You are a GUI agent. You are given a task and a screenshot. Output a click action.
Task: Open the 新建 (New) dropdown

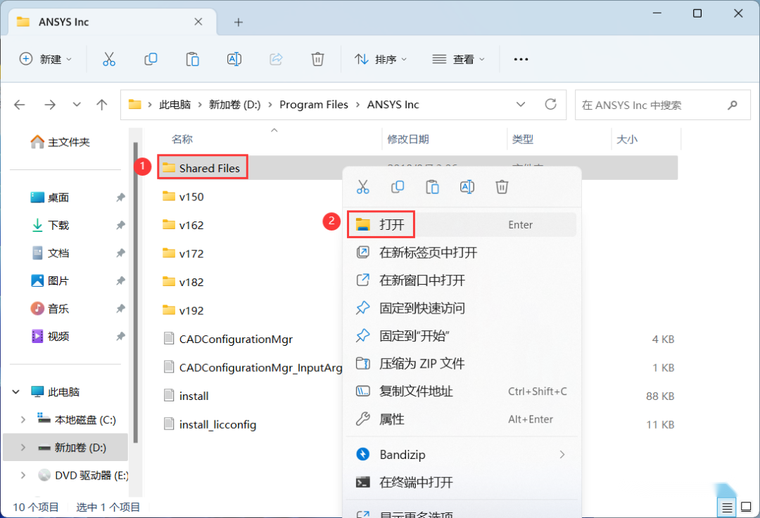(46, 59)
